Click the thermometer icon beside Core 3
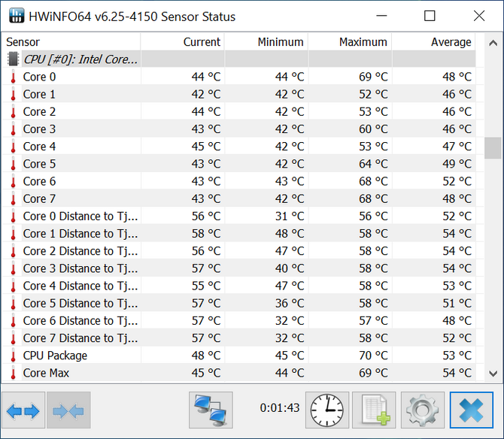504x439 pixels. (14, 129)
